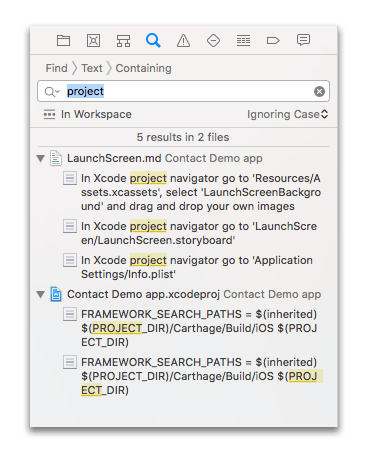Select result mentioning 'Resources/Assets.xcassets'
Image resolution: width=369 pixels, height=454 pixels.
click(x=201, y=192)
